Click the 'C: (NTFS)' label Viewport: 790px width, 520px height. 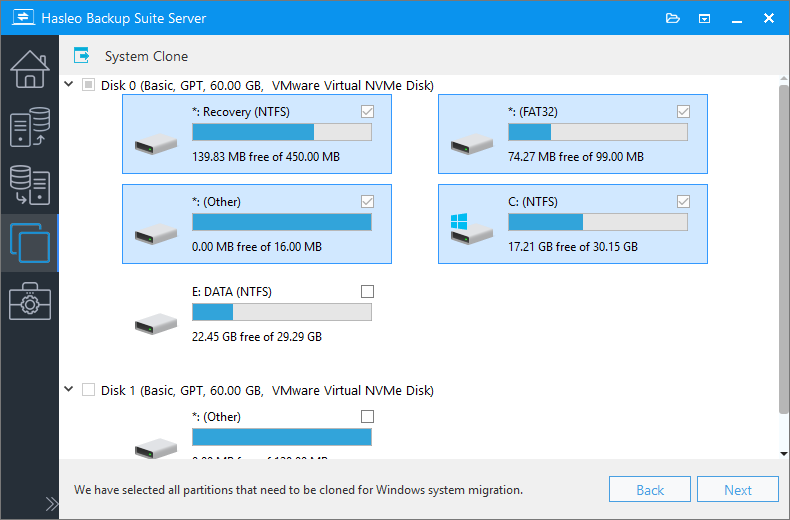(x=533, y=202)
